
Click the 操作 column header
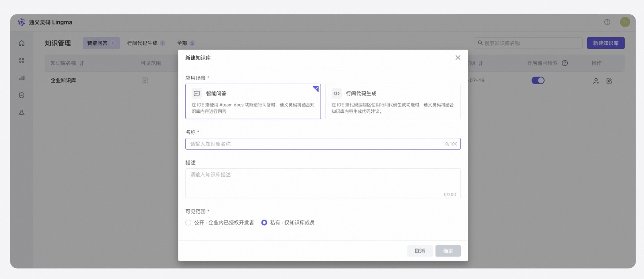click(597, 63)
